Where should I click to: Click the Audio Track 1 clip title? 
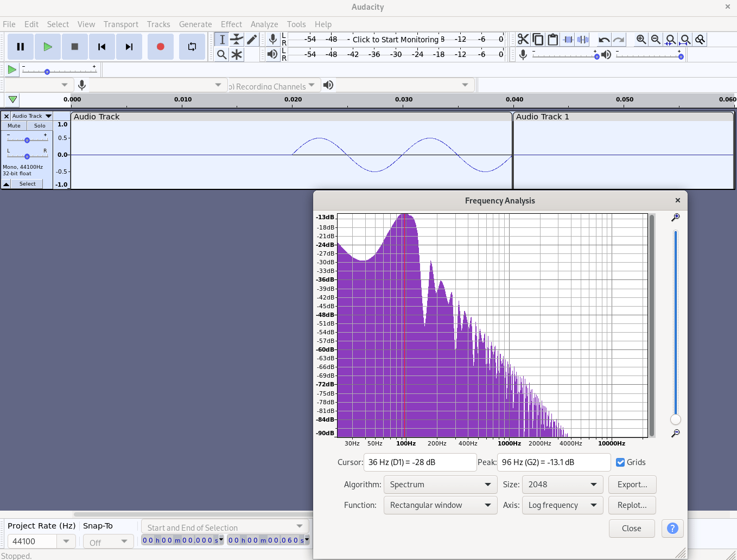(543, 117)
